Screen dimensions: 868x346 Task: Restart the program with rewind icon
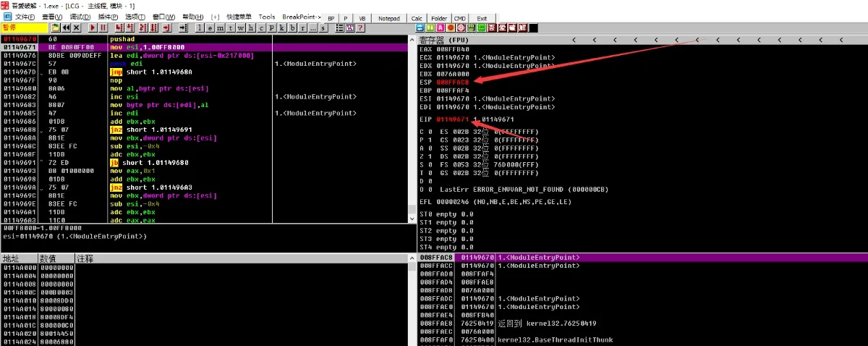(66, 28)
